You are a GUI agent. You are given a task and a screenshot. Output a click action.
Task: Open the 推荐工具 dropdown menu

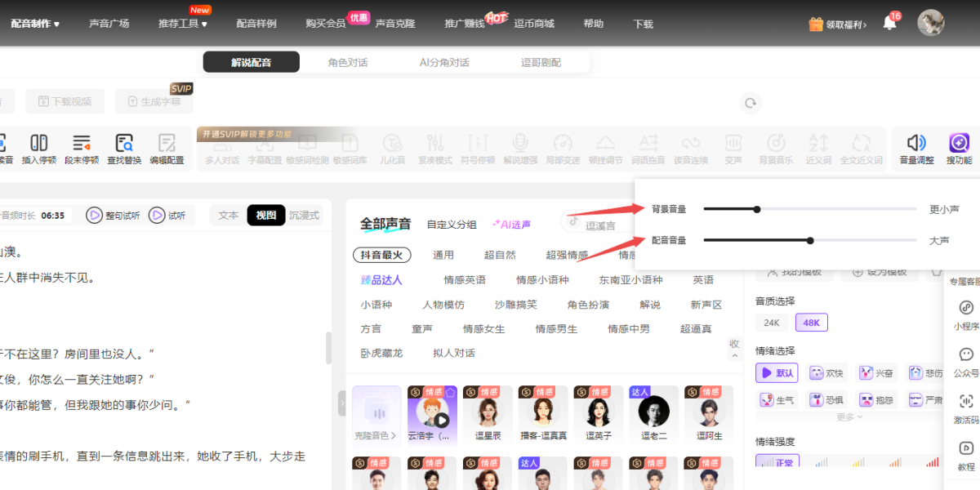point(183,24)
